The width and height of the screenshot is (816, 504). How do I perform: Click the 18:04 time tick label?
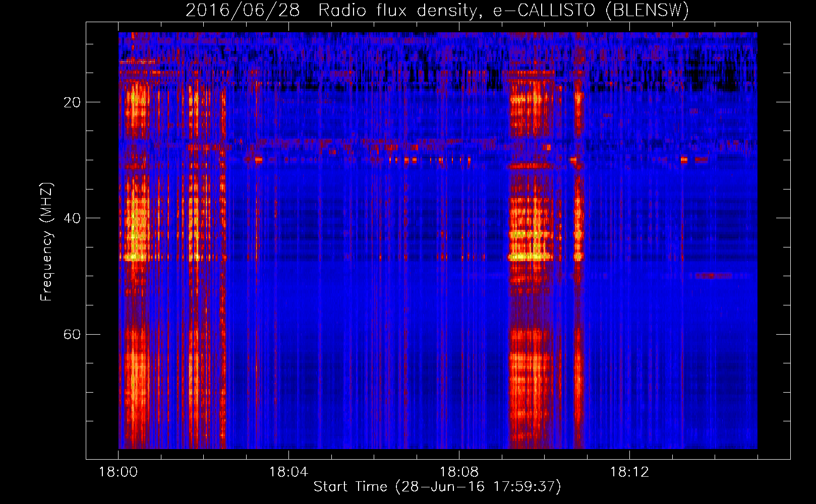point(288,472)
